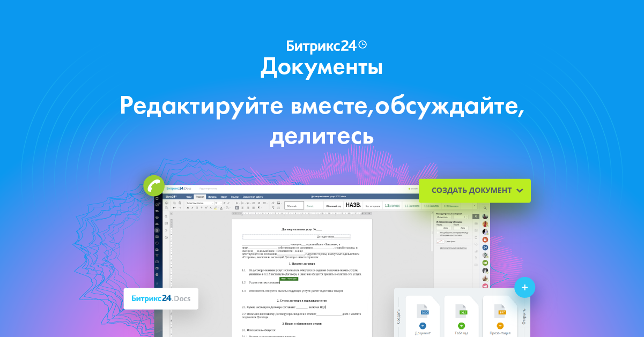This screenshot has height=337, width=644.
Task: Click Битрикс24 logo at banner top
Action: (x=327, y=46)
